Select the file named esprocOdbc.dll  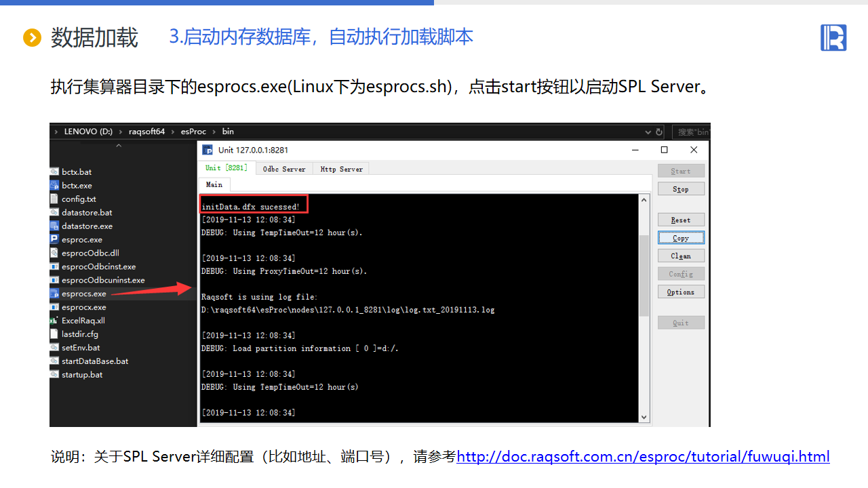90,253
